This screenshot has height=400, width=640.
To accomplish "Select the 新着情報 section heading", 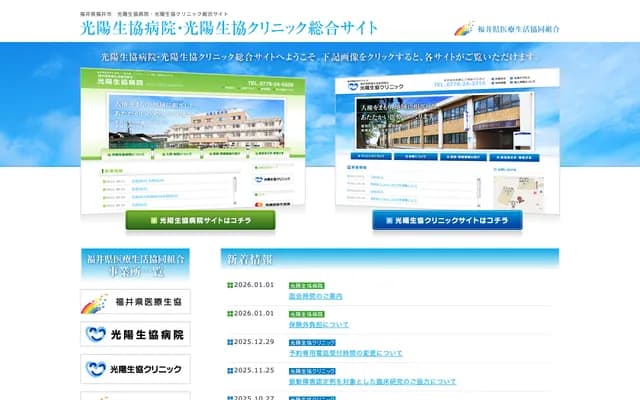I will pyautogui.click(x=249, y=259).
